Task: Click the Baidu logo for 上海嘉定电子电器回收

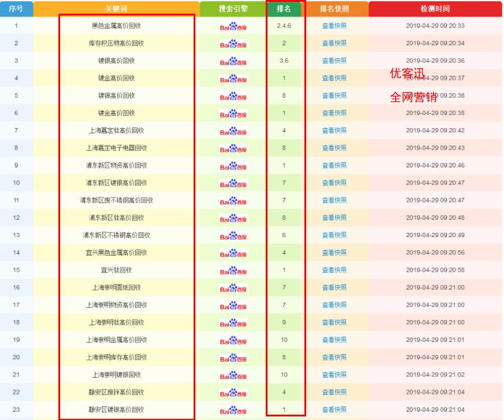Action: [x=233, y=148]
